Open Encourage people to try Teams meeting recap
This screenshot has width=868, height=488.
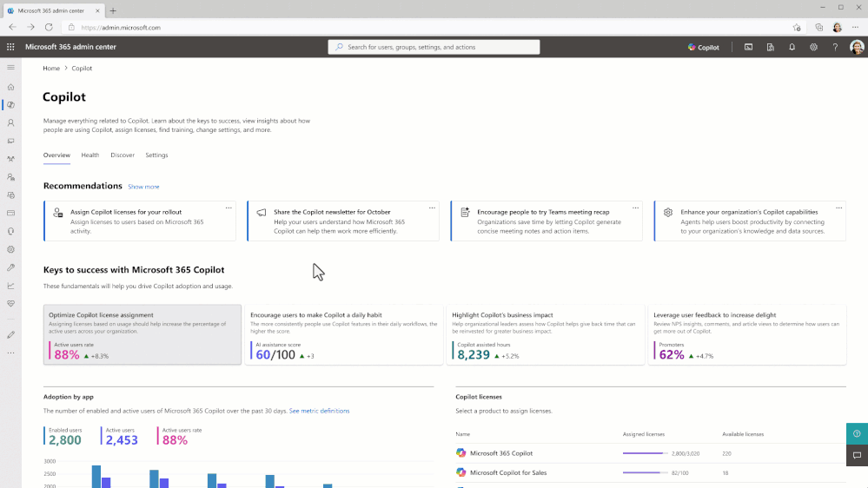tap(547, 221)
